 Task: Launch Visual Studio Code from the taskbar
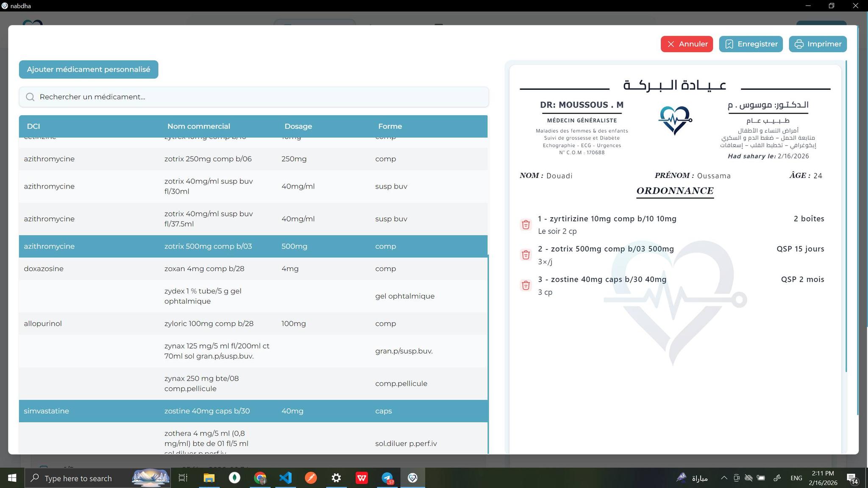[285, 478]
